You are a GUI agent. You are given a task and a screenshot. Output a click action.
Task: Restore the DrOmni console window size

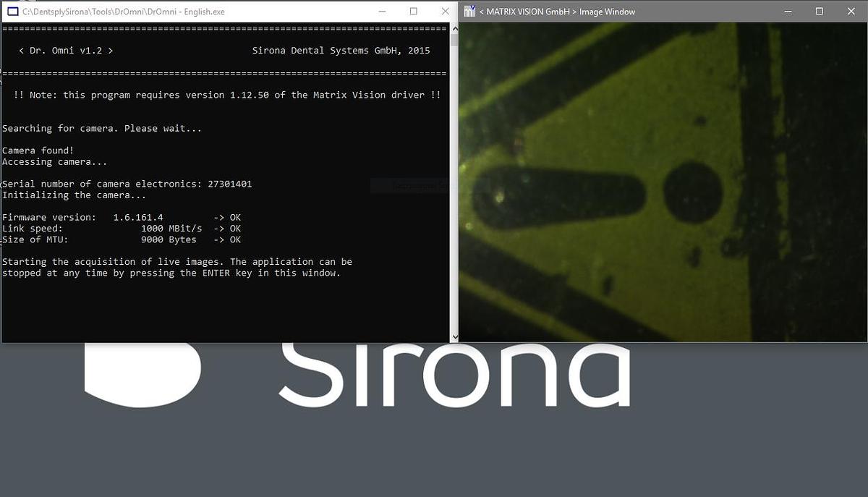tap(414, 12)
